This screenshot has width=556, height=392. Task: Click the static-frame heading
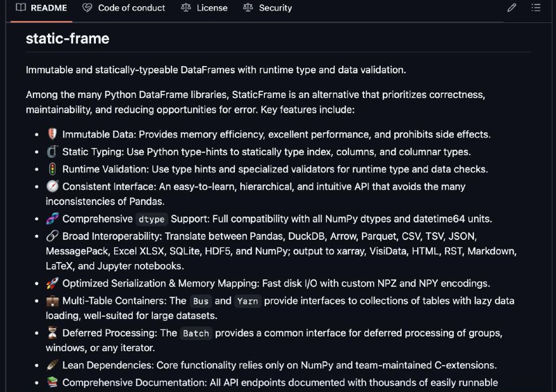(67, 38)
